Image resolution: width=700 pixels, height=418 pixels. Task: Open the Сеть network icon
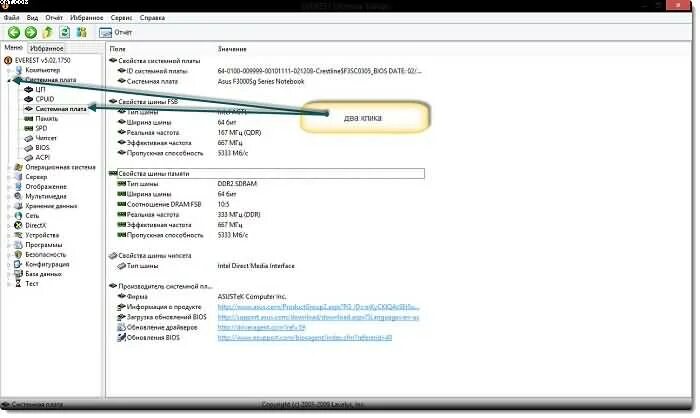pos(18,216)
